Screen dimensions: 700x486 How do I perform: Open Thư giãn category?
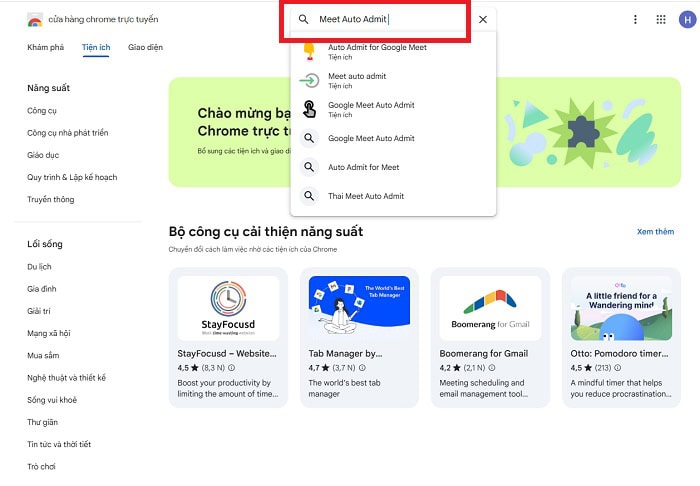42,422
